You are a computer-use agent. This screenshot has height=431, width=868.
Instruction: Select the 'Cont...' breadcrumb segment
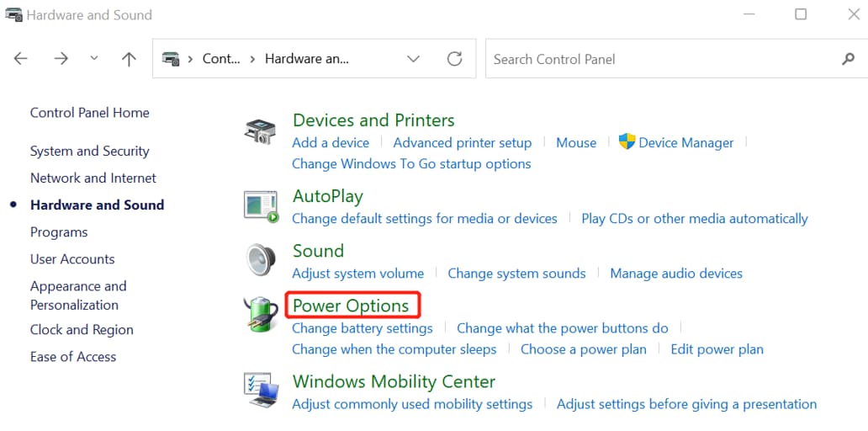click(x=221, y=59)
